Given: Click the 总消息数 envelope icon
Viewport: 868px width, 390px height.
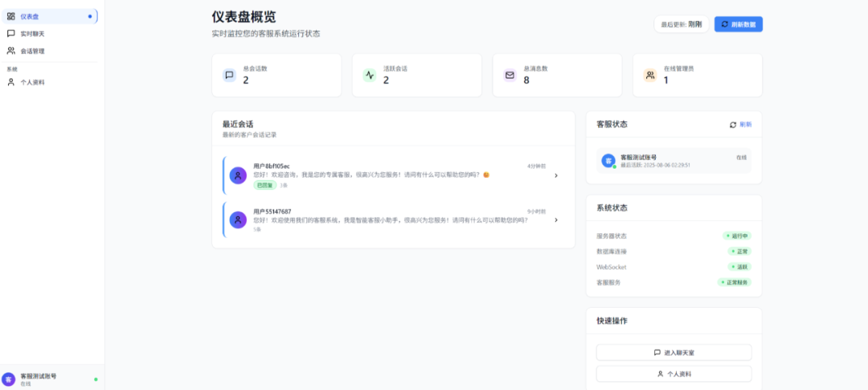Looking at the screenshot, I should click(x=510, y=76).
